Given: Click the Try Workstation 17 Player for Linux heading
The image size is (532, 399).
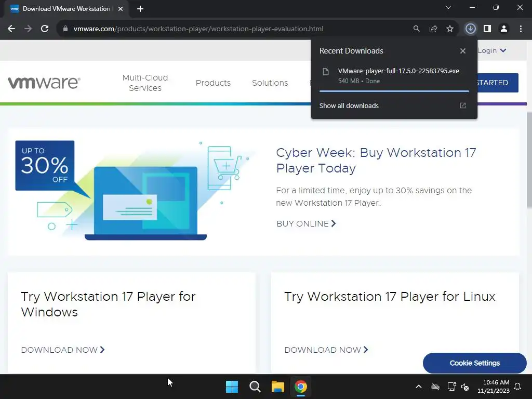Looking at the screenshot, I should point(390,297).
